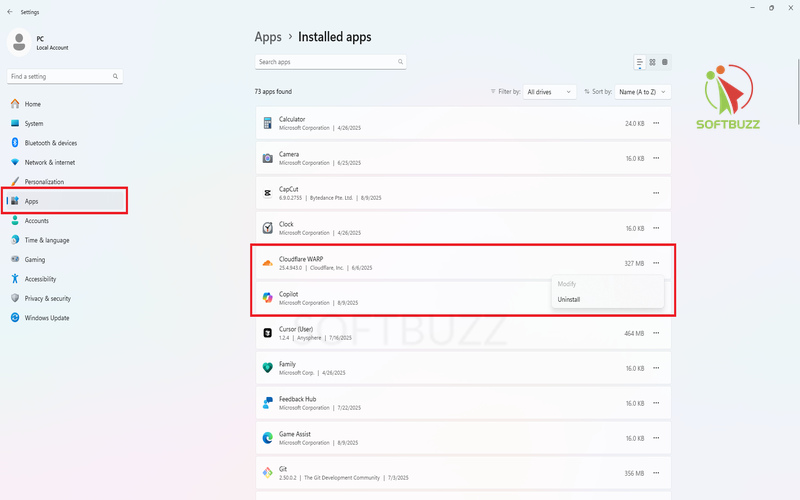This screenshot has height=500, width=800.
Task: Open more options for Calculator
Action: click(x=656, y=123)
